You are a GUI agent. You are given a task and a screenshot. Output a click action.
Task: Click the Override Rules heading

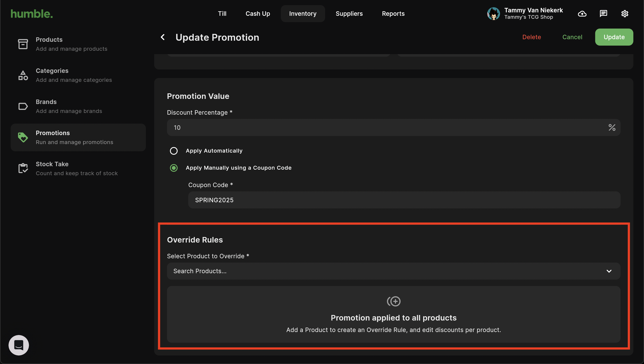tap(195, 240)
